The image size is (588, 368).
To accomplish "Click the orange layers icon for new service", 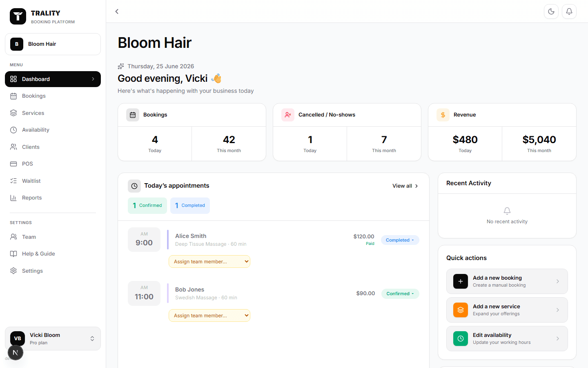I will click(x=461, y=310).
